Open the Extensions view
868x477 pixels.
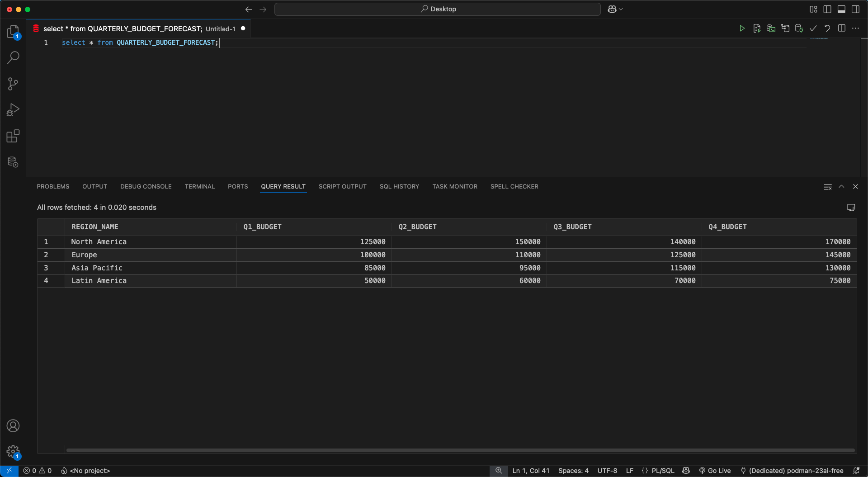pos(13,136)
